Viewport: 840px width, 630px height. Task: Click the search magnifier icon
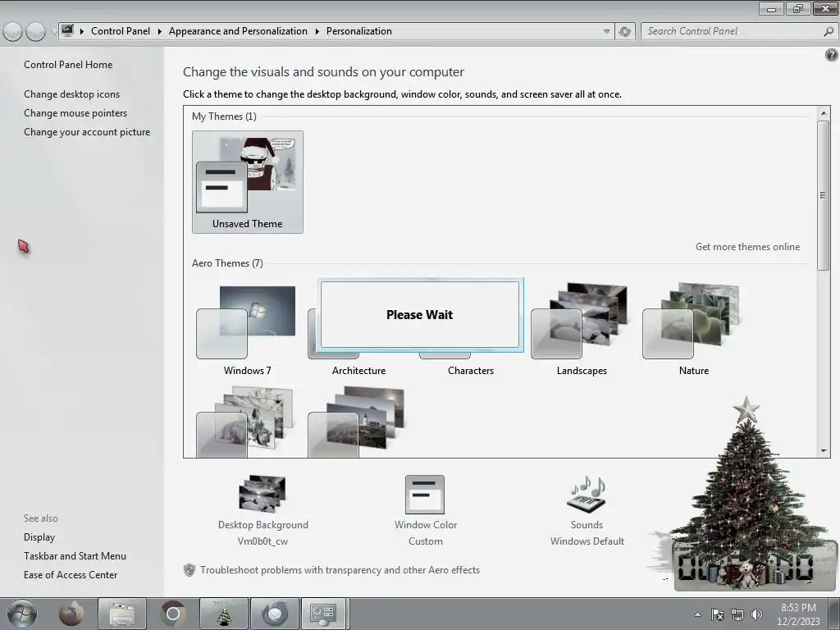click(x=829, y=32)
